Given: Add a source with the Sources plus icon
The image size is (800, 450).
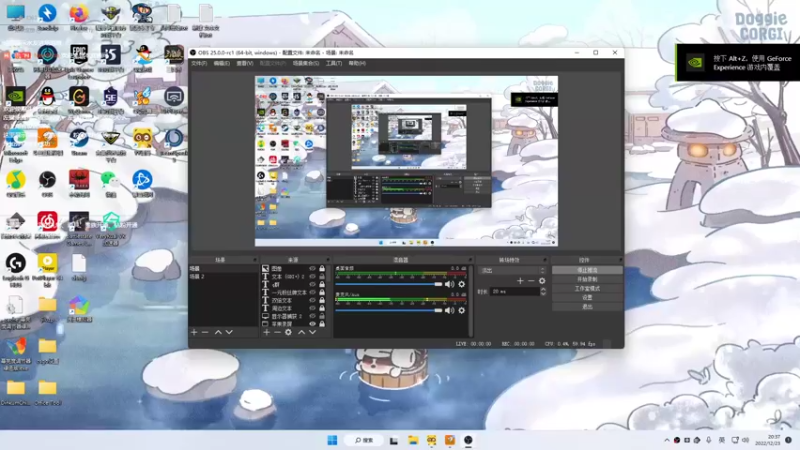Looking at the screenshot, I should point(266,332).
